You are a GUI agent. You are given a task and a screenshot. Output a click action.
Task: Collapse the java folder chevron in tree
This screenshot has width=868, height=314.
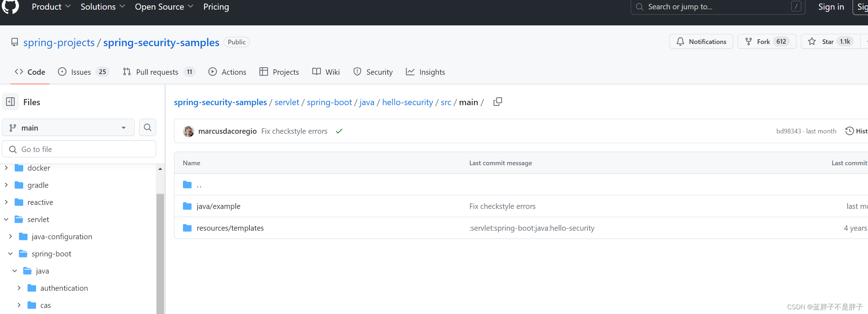coord(15,271)
